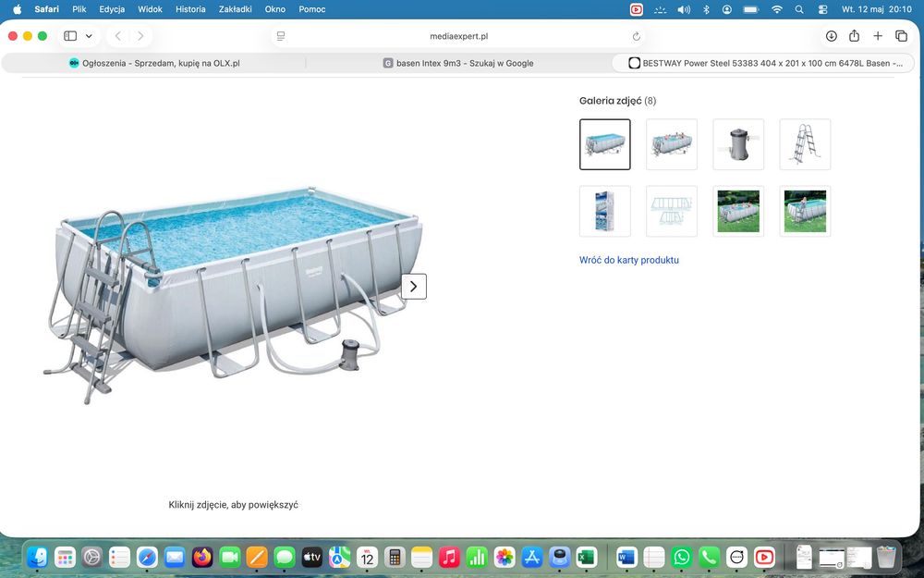Image resolution: width=924 pixels, height=578 pixels.
Task: Click the date and time Wt. 12 maj
Action: pyautogui.click(x=876, y=9)
